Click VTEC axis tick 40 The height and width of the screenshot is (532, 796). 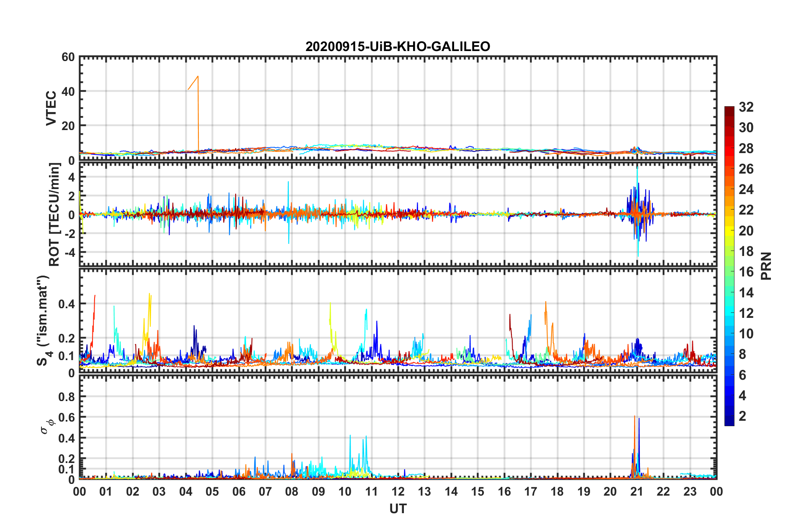(68, 91)
